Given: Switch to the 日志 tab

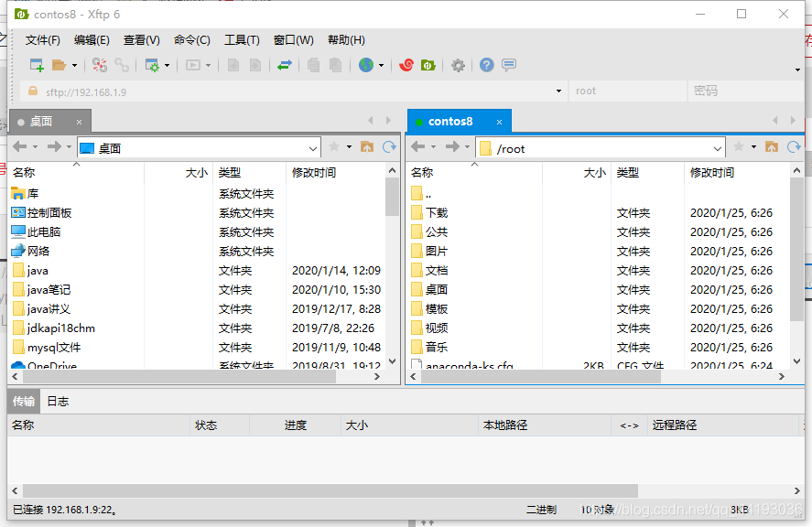Looking at the screenshot, I should pyautogui.click(x=58, y=401).
